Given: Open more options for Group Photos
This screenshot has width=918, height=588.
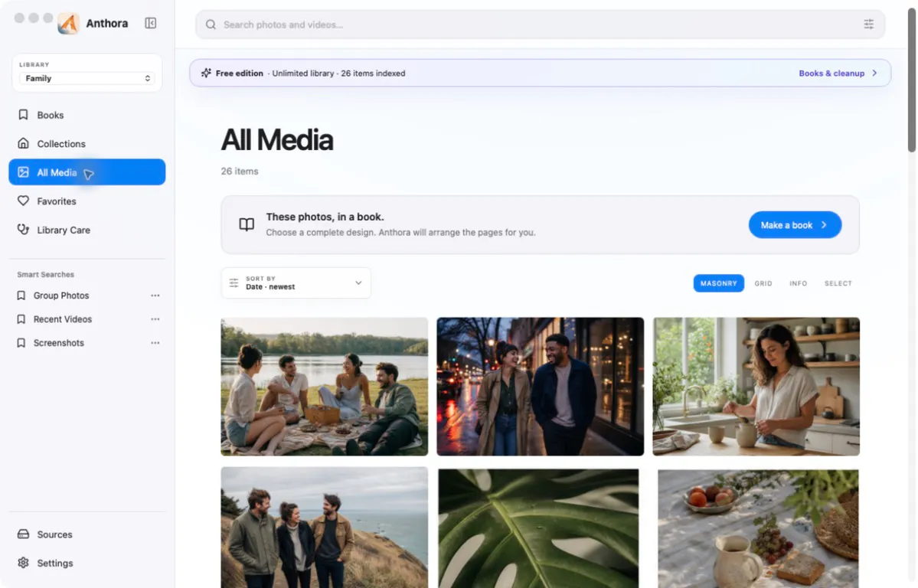Looking at the screenshot, I should coord(155,296).
